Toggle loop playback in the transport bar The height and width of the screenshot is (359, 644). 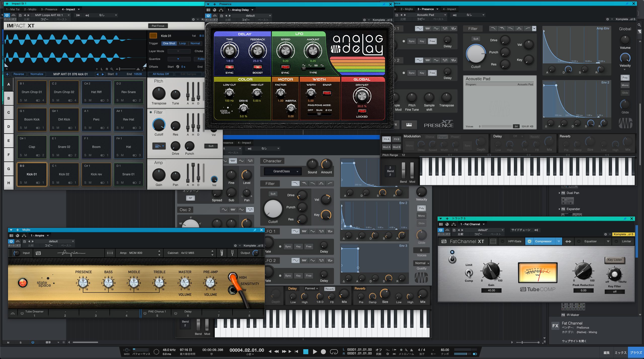pos(334,352)
